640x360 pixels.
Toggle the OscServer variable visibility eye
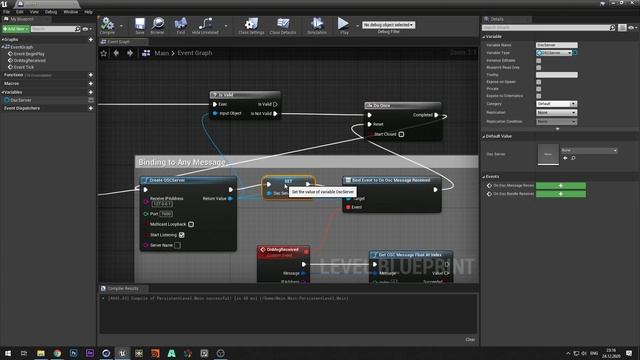coord(91,100)
